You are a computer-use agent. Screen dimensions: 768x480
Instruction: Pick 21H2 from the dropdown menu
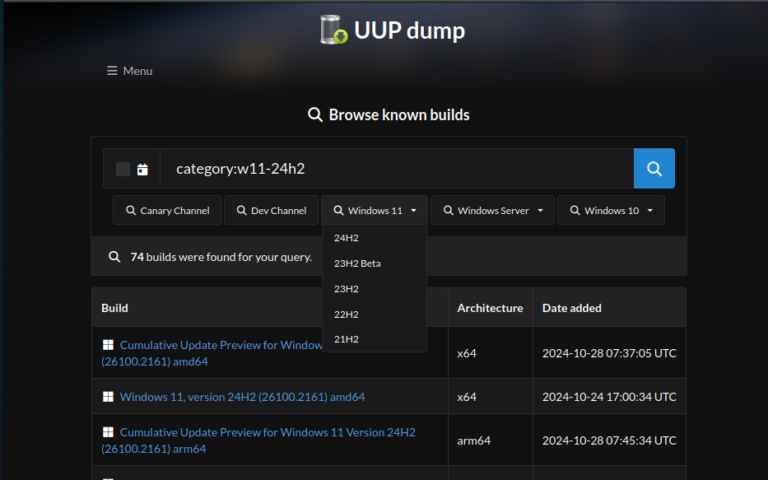346,339
